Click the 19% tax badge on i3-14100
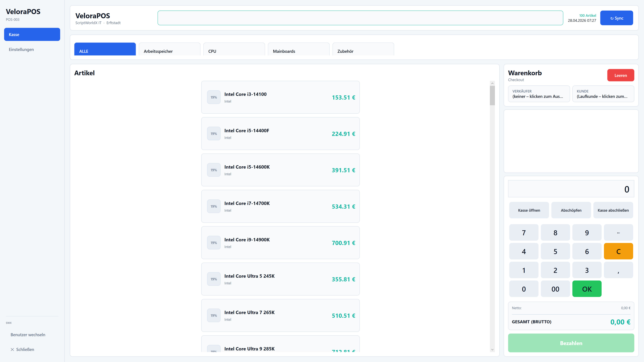 click(214, 97)
